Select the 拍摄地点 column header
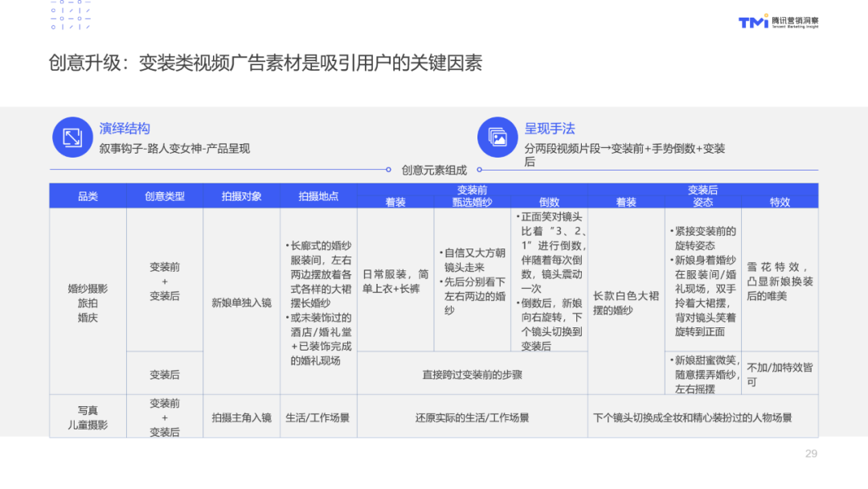868x489 pixels. pos(318,196)
